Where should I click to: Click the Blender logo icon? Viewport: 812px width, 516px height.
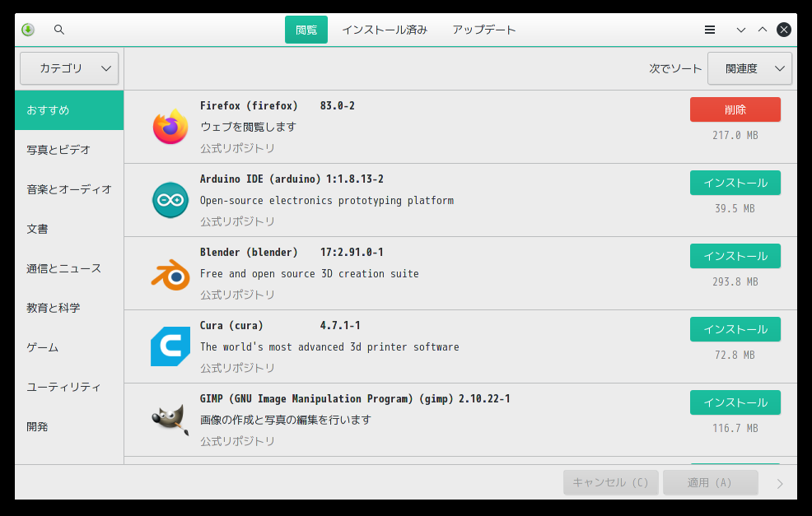tap(170, 274)
